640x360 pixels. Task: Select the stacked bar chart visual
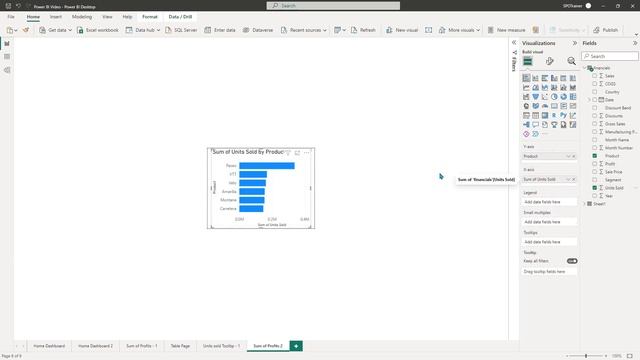click(526, 78)
